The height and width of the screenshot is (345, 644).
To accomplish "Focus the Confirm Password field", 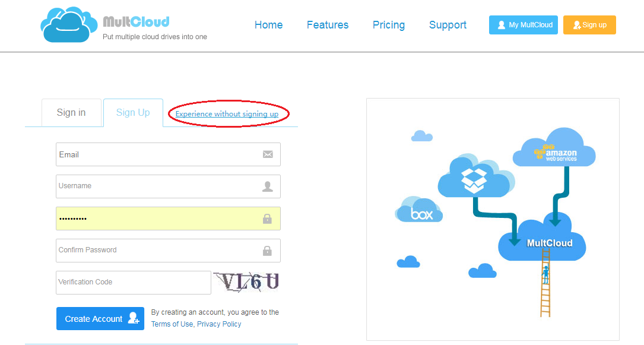I will 168,251.
